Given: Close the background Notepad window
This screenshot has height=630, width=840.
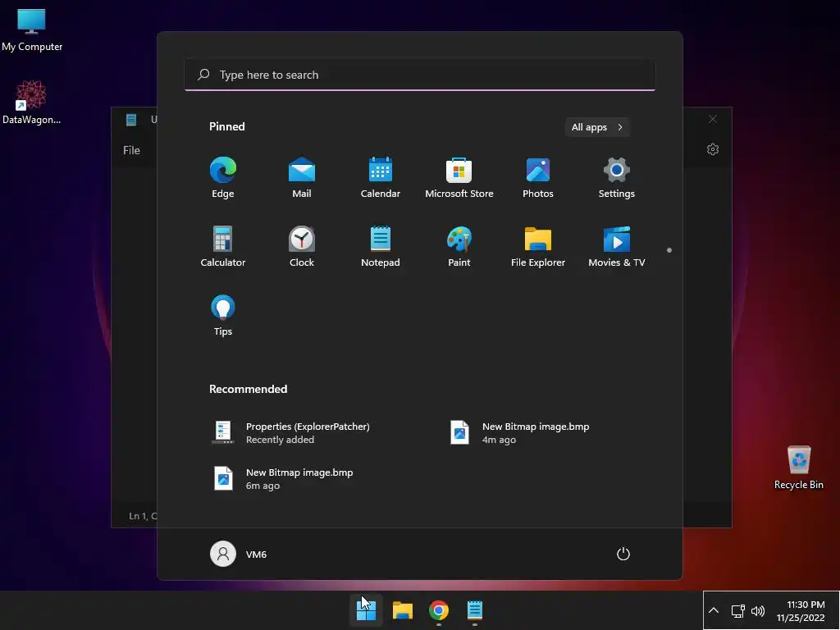Looking at the screenshot, I should tap(713, 119).
